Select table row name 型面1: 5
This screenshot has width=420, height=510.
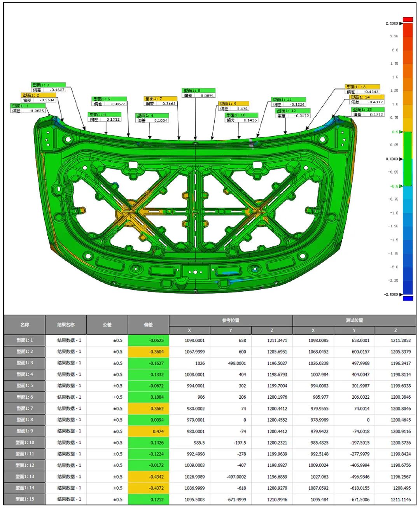coord(25,386)
